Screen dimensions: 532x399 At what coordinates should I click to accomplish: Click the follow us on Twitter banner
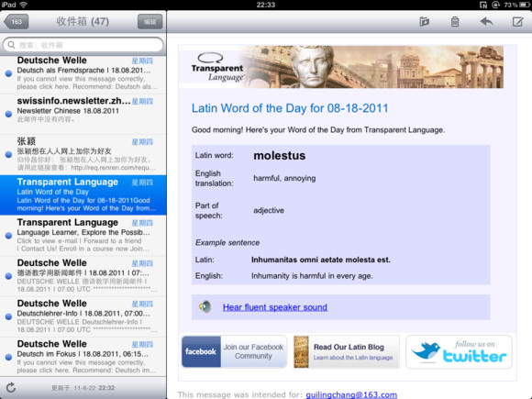click(459, 352)
